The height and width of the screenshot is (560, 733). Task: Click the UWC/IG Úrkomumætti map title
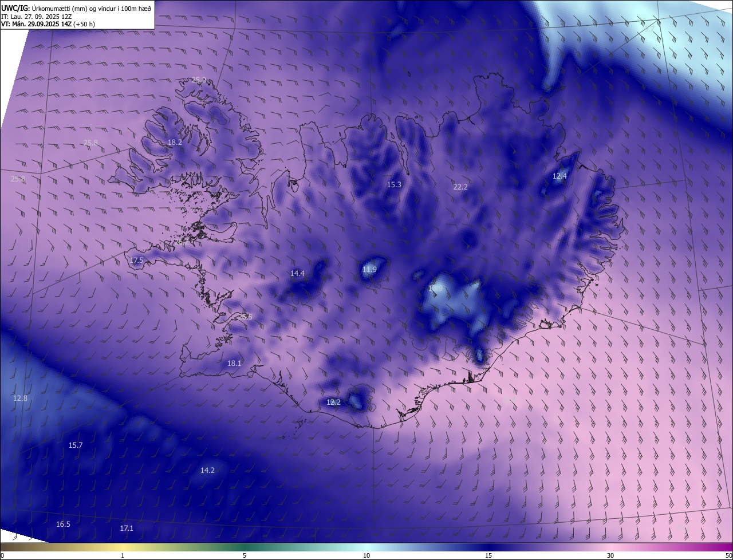76,8
